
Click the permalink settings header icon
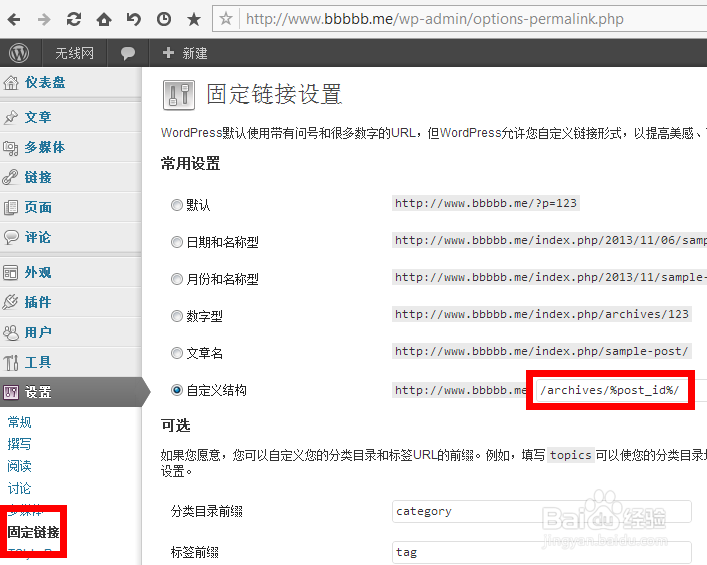tap(179, 95)
